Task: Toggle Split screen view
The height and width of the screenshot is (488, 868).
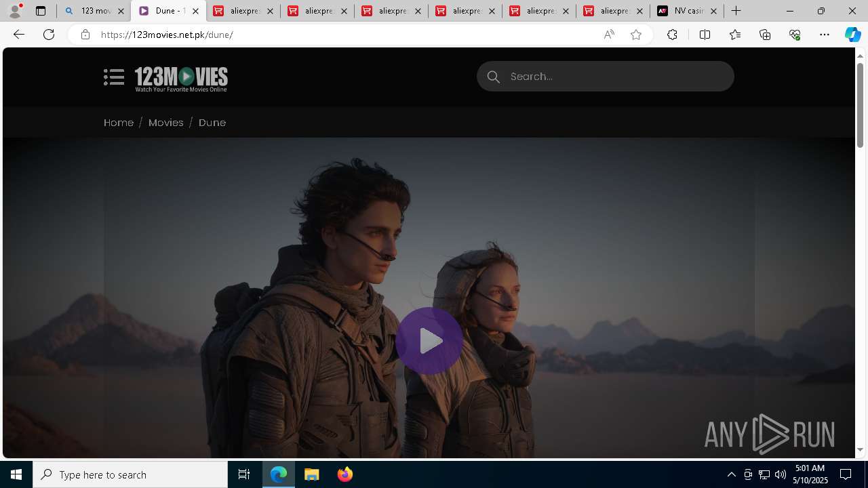Action: pos(705,35)
